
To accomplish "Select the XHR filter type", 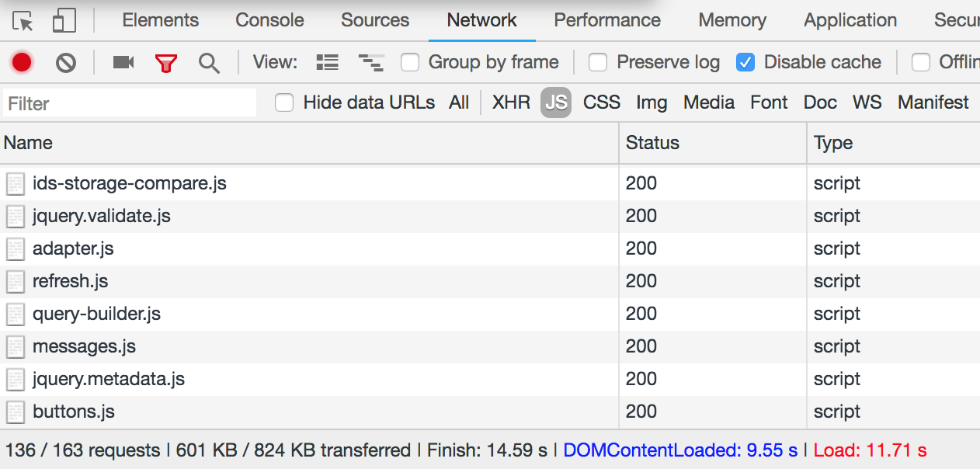I will click(x=511, y=102).
